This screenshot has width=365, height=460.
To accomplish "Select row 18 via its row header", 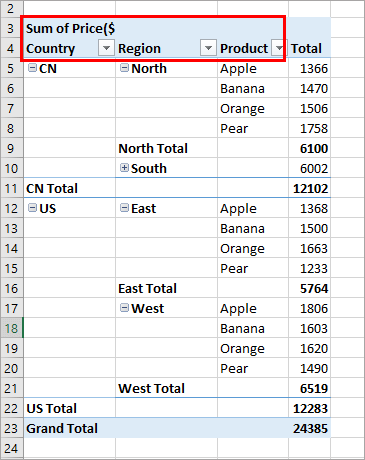I will 12,328.
